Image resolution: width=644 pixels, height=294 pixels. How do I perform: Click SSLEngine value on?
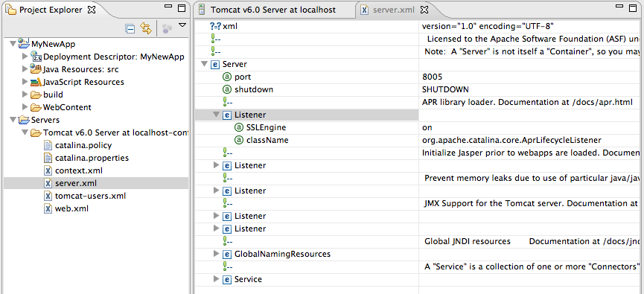[x=427, y=128]
